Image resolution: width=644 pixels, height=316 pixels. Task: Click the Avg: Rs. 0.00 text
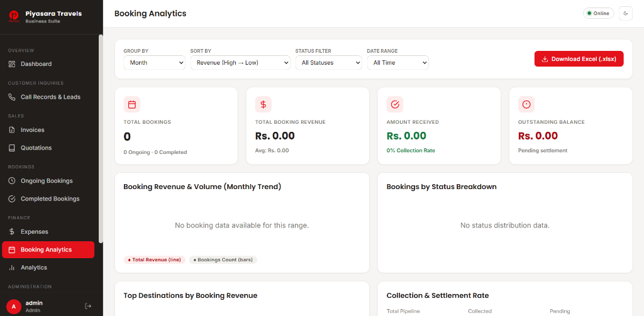pyautogui.click(x=272, y=151)
